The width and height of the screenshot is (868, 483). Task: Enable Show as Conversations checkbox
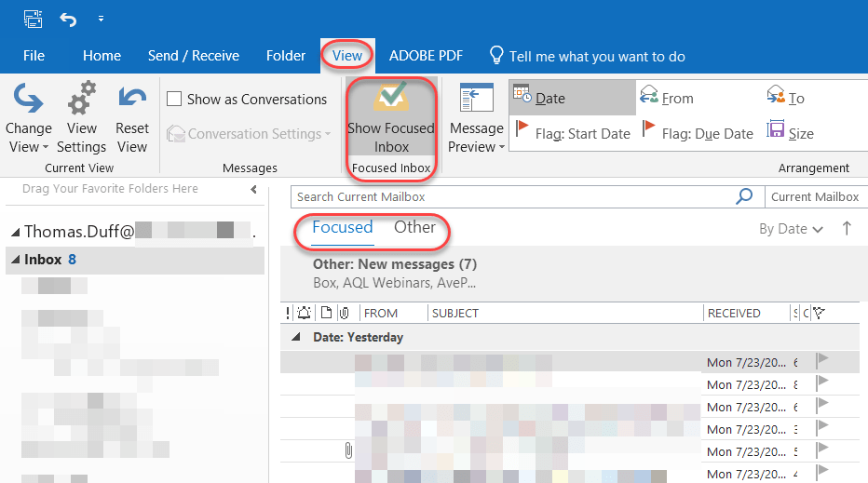[174, 99]
